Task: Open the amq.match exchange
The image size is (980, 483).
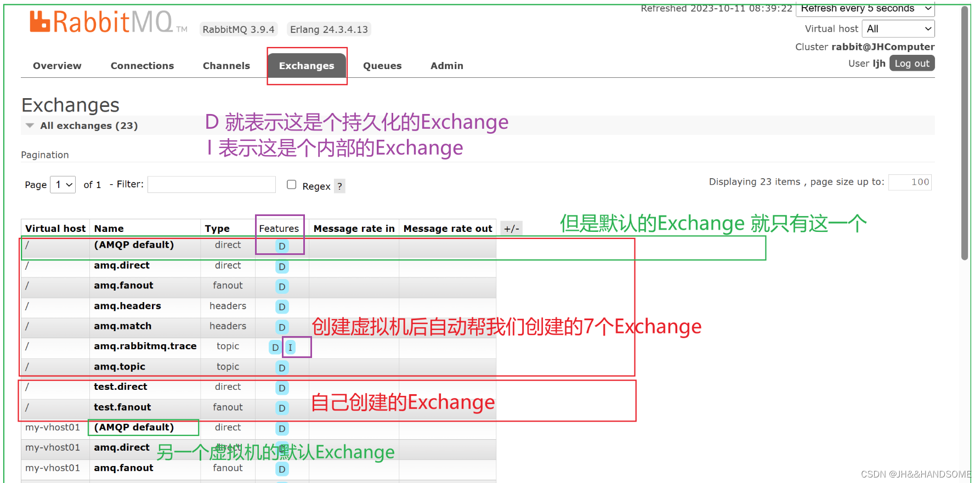Action: (122, 326)
